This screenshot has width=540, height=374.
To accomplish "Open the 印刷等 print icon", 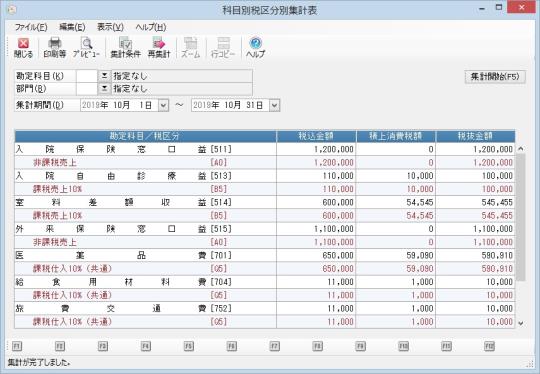I will [54, 47].
